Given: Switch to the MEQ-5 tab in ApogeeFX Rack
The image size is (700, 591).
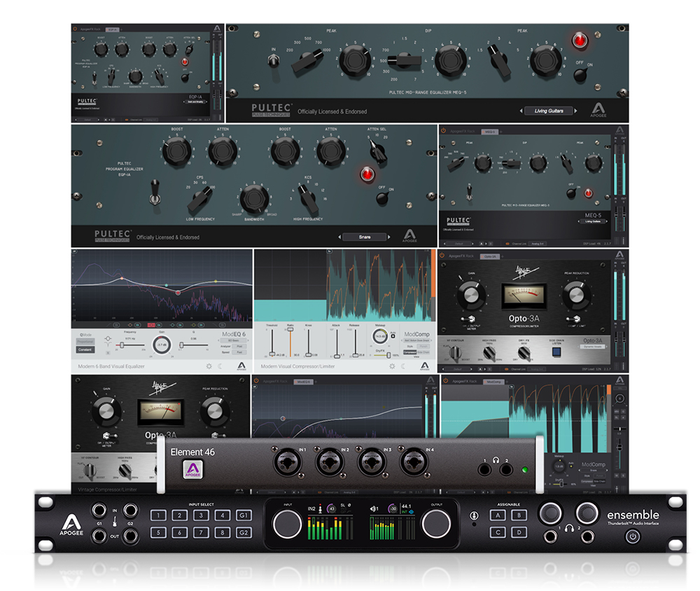Looking at the screenshot, I should (x=490, y=132).
